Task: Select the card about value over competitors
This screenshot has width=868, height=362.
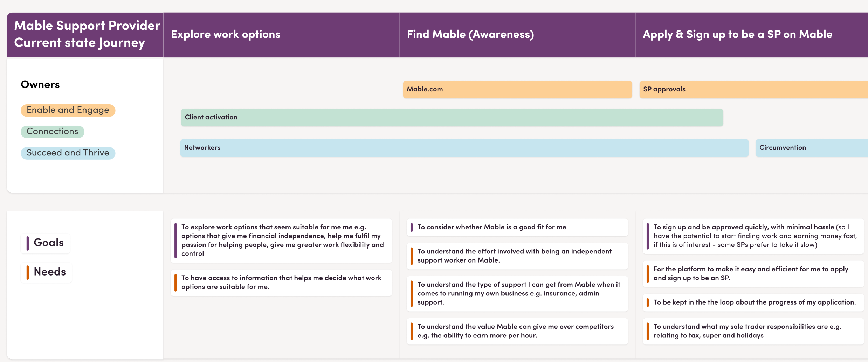Action: 517,331
